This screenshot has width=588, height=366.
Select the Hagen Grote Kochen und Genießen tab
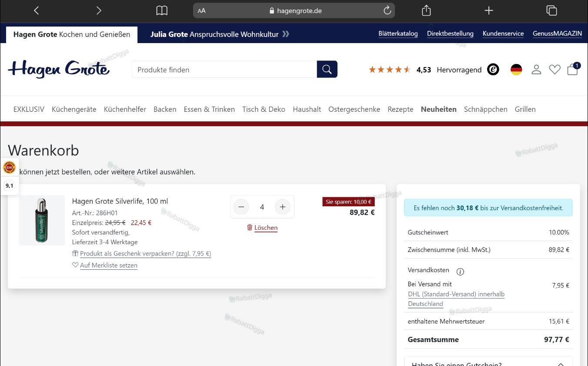pyautogui.click(x=72, y=34)
